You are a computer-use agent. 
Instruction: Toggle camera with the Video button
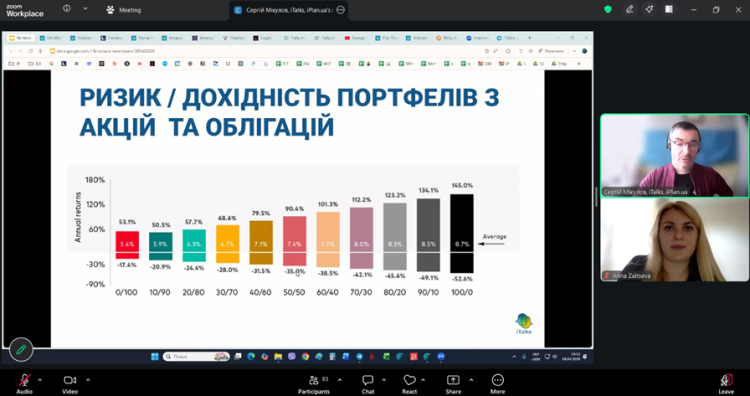(70, 383)
